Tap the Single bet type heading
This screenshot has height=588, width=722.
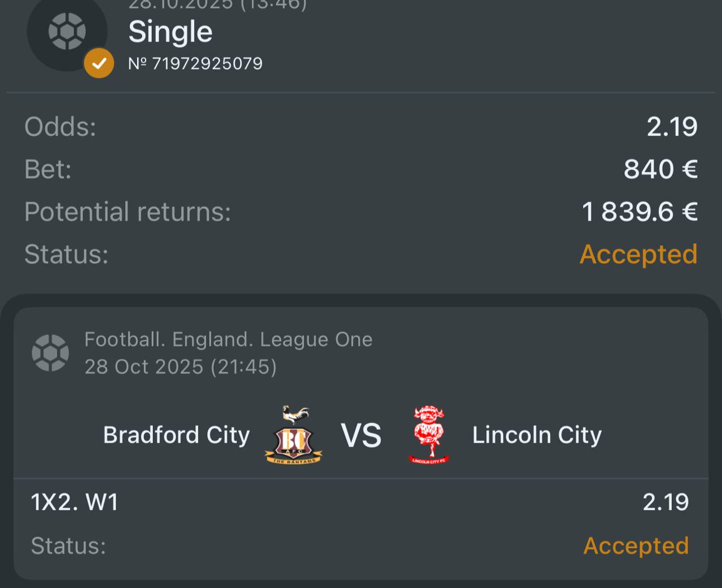pyautogui.click(x=170, y=32)
